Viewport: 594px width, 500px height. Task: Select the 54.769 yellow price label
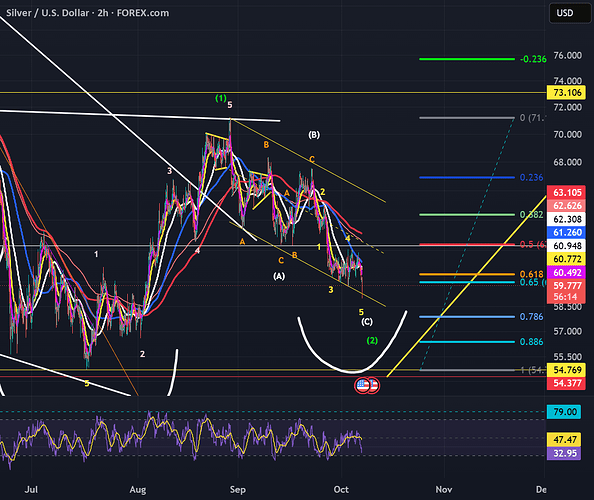(566, 370)
